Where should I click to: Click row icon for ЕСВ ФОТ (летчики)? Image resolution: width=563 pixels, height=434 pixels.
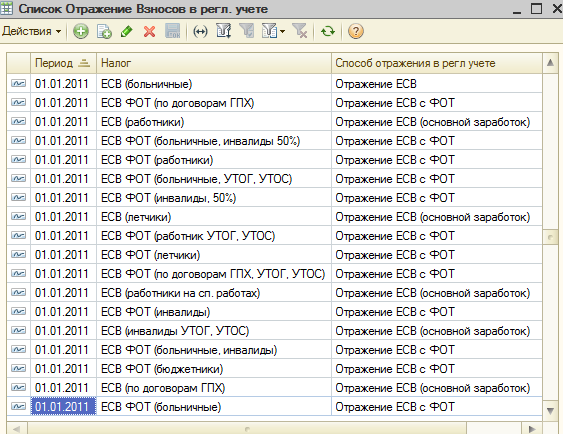tap(18, 255)
